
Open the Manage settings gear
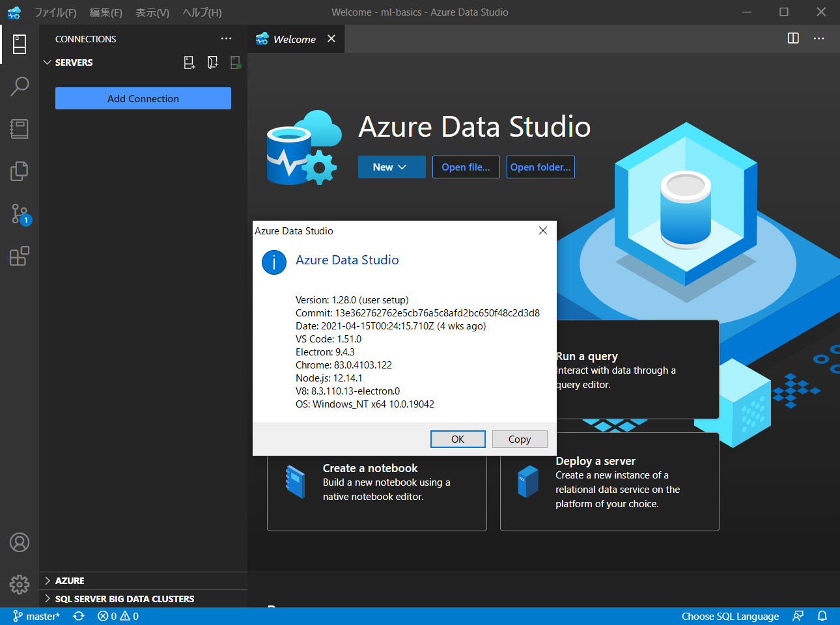click(19, 585)
